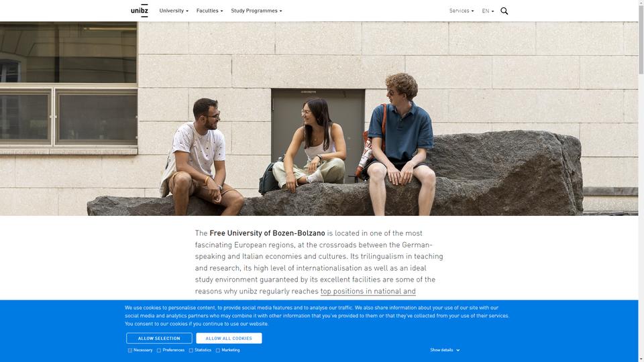Open the search magnifier icon
This screenshot has width=644, height=362.
click(504, 11)
